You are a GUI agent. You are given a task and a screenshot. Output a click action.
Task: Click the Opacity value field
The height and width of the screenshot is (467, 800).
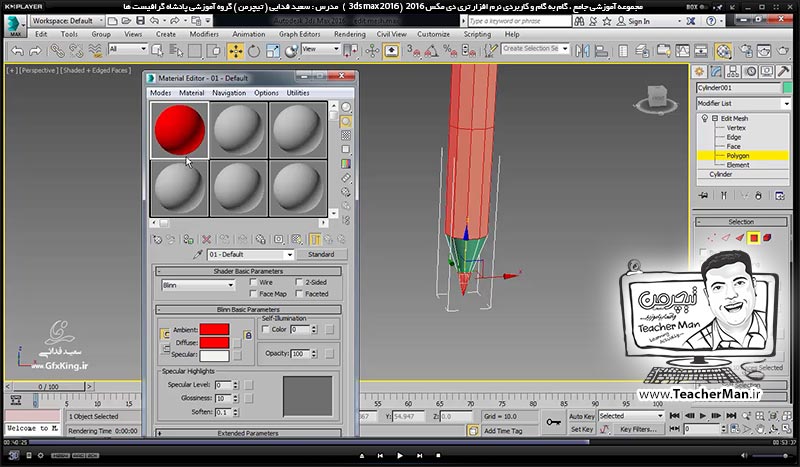pos(300,353)
